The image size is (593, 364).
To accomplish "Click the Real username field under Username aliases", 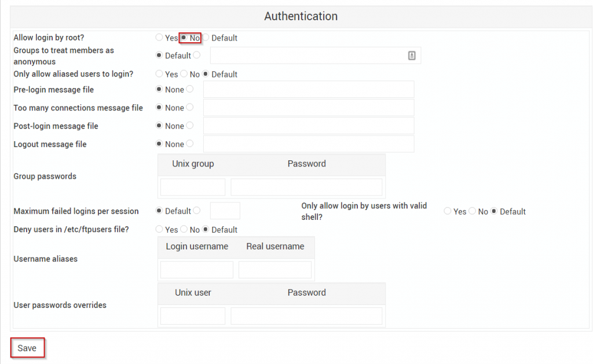I will 274,269.
